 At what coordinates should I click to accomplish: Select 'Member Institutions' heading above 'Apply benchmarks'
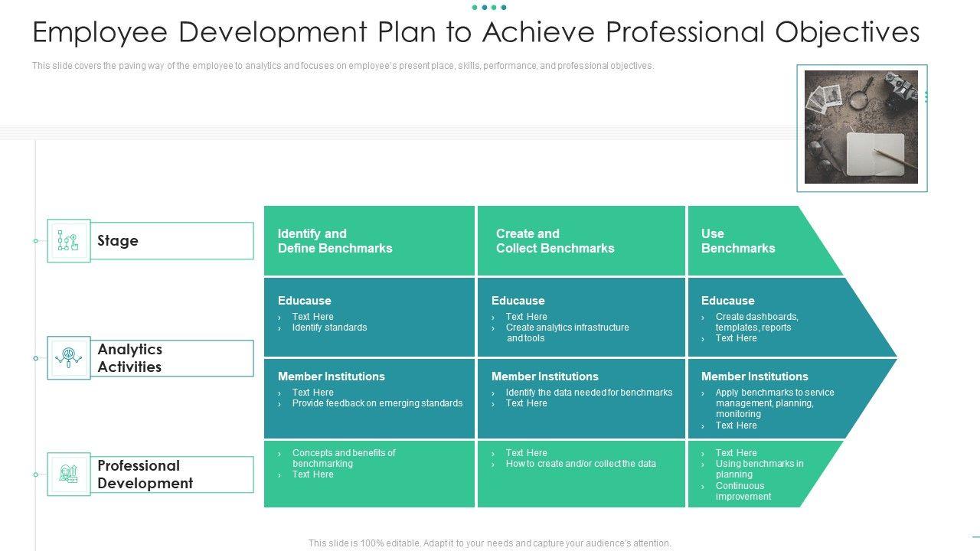[x=755, y=377]
